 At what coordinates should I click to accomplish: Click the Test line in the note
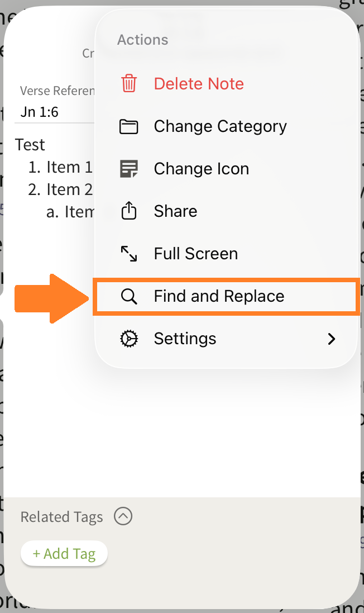tap(30, 145)
